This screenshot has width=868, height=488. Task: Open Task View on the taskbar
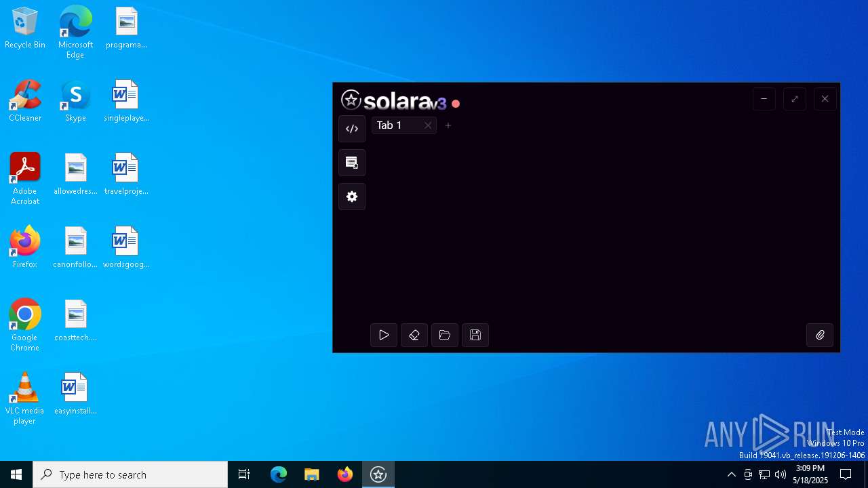point(244,474)
